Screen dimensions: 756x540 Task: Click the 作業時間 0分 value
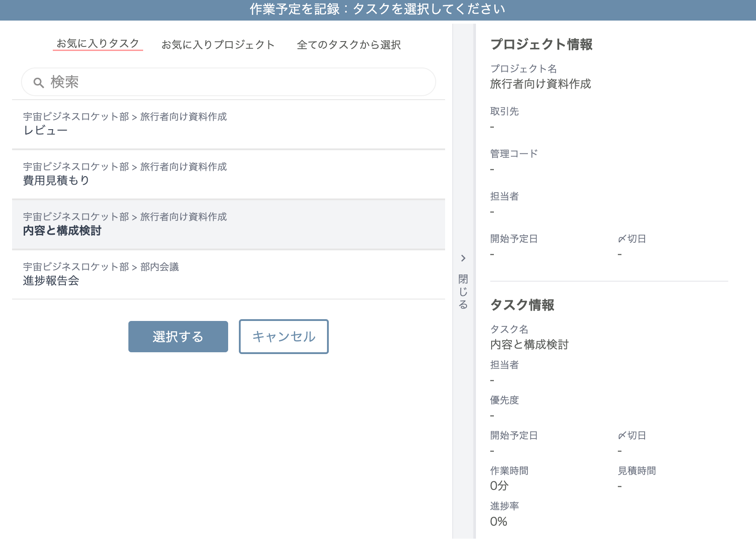click(x=498, y=486)
